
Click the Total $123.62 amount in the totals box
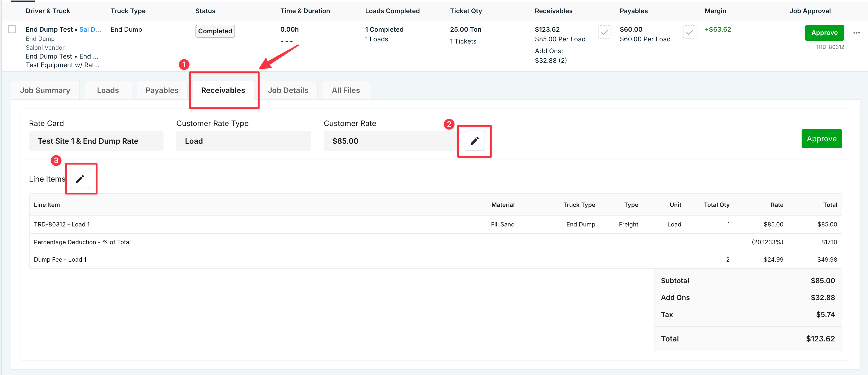click(820, 339)
